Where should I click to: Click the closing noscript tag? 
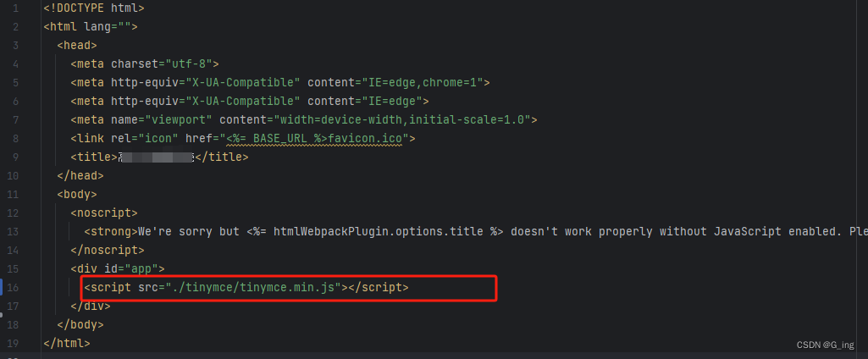108,250
